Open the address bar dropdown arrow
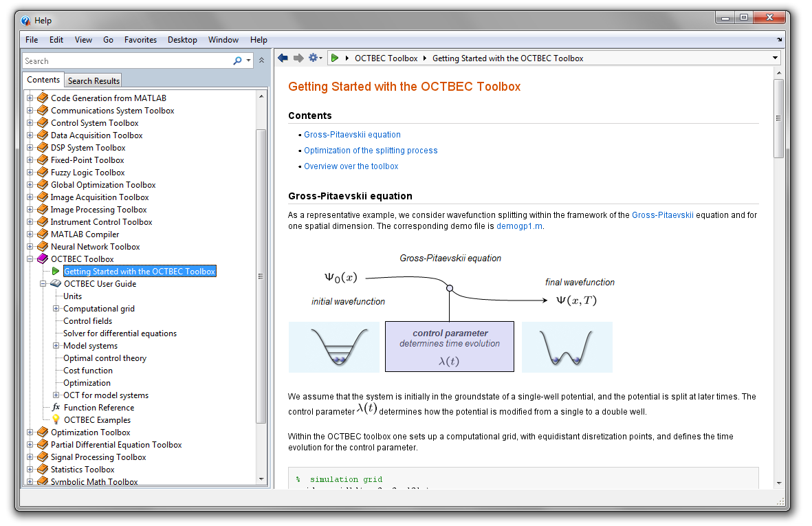This screenshot has height=526, width=812. (775, 58)
